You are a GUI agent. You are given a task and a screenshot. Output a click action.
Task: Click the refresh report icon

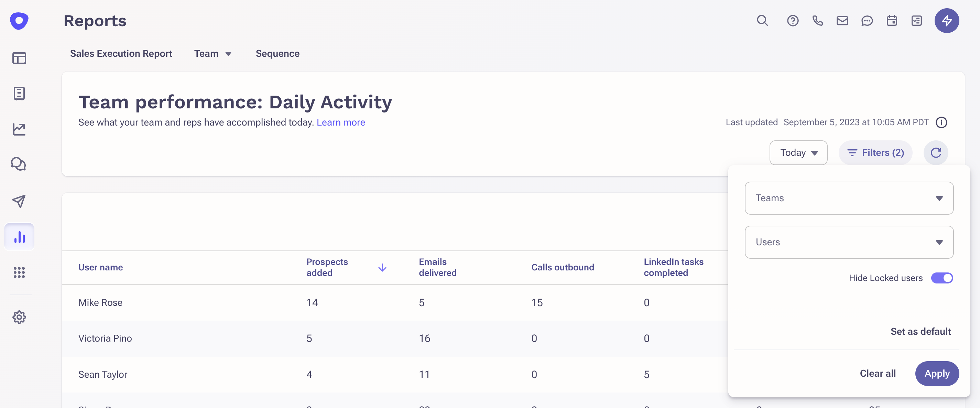coord(936,153)
